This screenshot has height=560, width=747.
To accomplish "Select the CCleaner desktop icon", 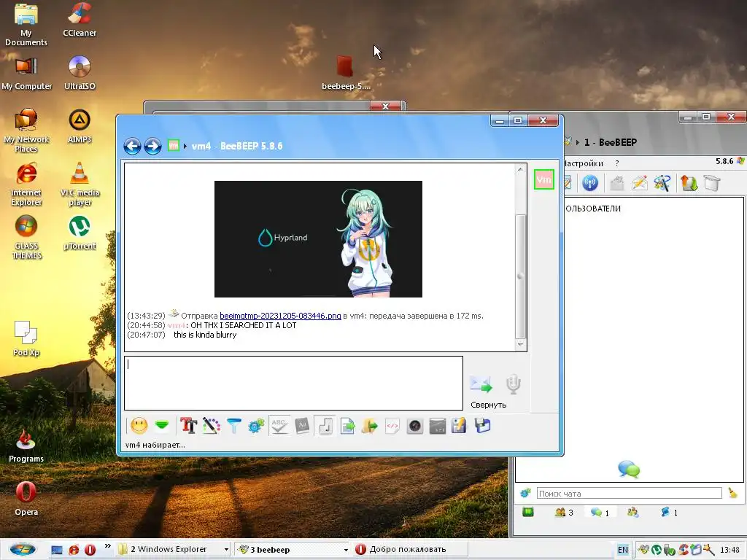I will 80,20.
